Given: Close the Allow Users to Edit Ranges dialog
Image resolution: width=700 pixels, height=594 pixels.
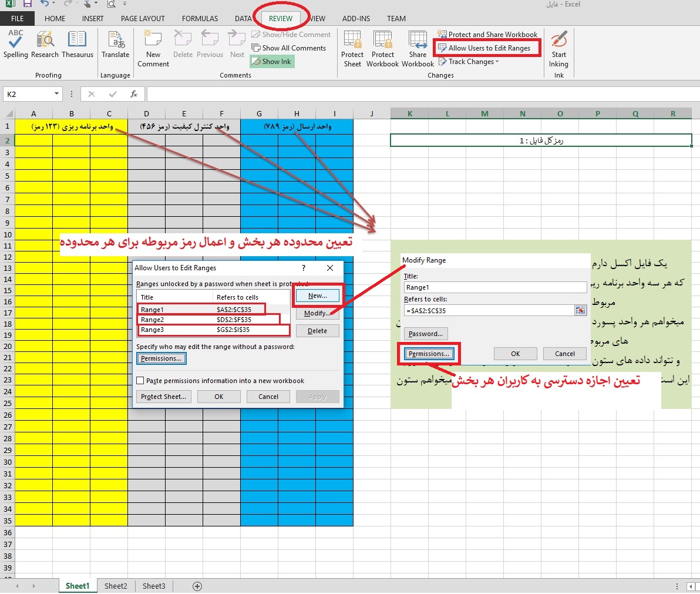Looking at the screenshot, I should [x=330, y=268].
